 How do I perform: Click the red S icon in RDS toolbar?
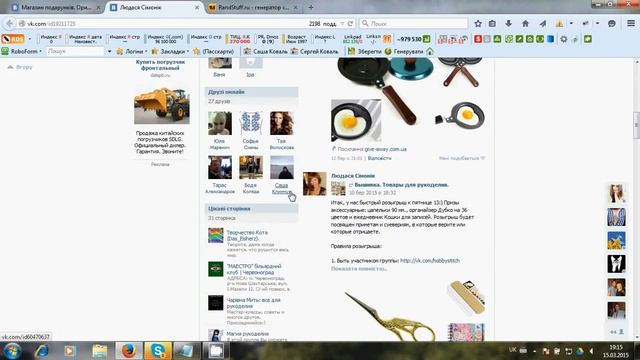pos(478,39)
